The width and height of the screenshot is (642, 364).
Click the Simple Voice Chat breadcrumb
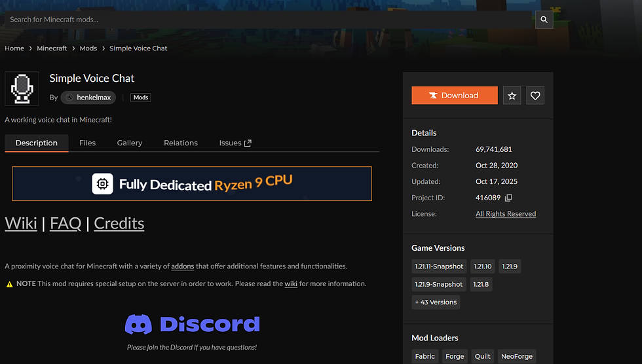138,48
